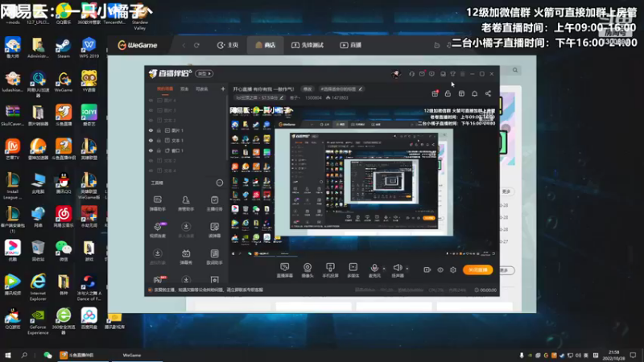The image size is (644, 362).
Task: Expand the microphone options arrow
Action: pyautogui.click(x=384, y=269)
